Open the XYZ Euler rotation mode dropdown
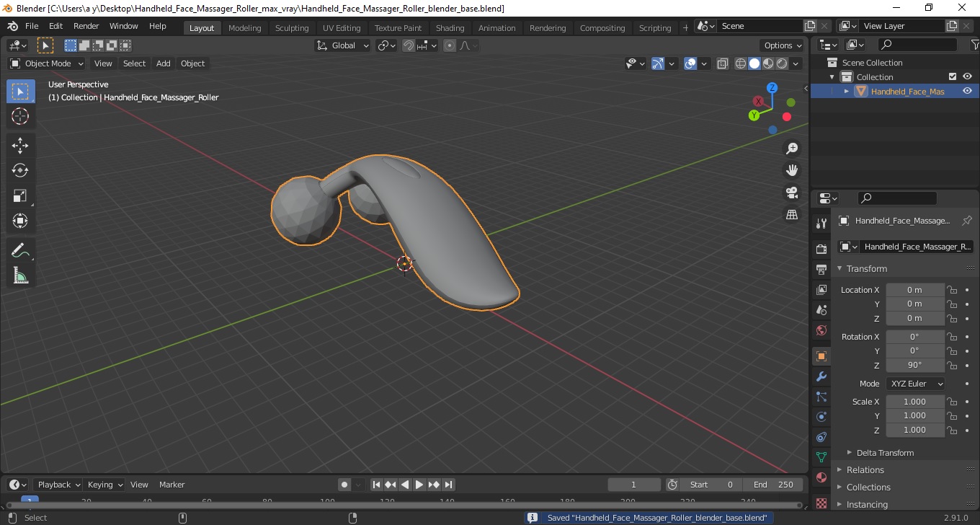This screenshot has height=525, width=980. tap(915, 384)
